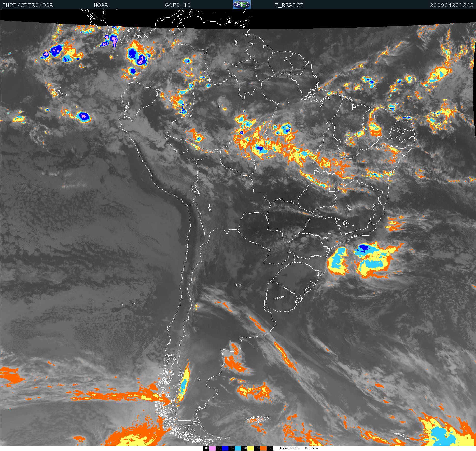Click the T_REALCE product label
This screenshot has width=476, height=451.
(289, 5)
